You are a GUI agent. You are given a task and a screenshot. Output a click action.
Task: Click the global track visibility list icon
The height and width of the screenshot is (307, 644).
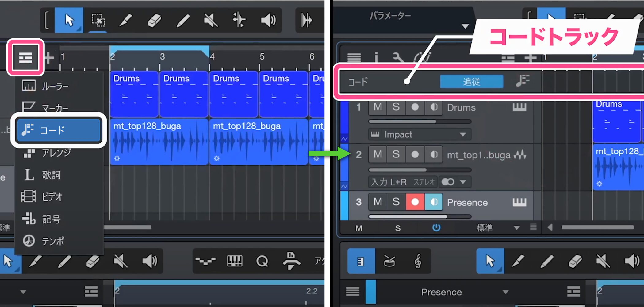(x=25, y=57)
